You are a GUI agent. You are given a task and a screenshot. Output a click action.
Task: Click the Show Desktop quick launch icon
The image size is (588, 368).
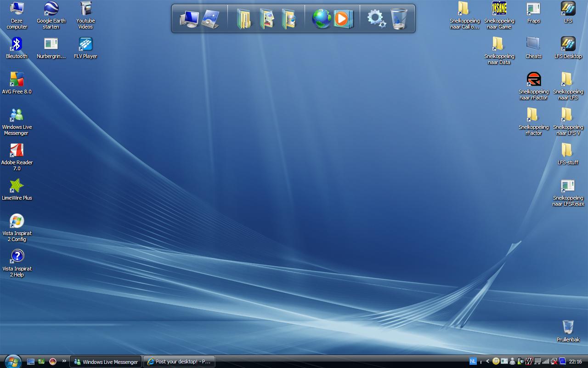pyautogui.click(x=31, y=362)
